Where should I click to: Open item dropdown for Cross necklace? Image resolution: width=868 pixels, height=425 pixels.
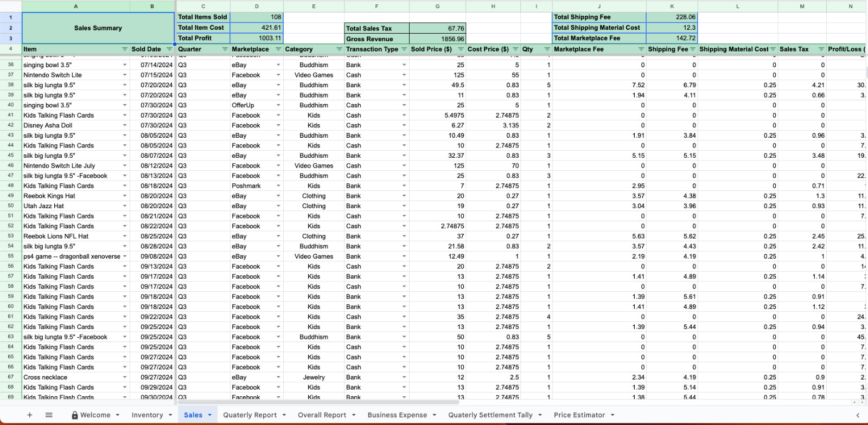coord(125,377)
